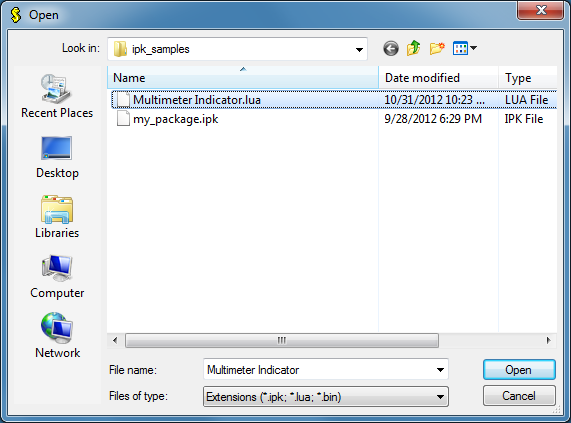Click the Open button
Viewport: 571px width, 423px height.
[x=519, y=370]
